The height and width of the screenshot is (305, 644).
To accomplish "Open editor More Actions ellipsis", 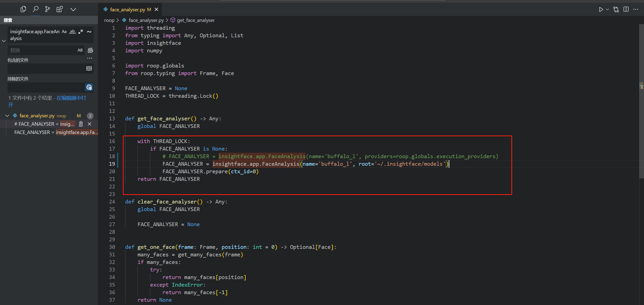I will 636,9.
